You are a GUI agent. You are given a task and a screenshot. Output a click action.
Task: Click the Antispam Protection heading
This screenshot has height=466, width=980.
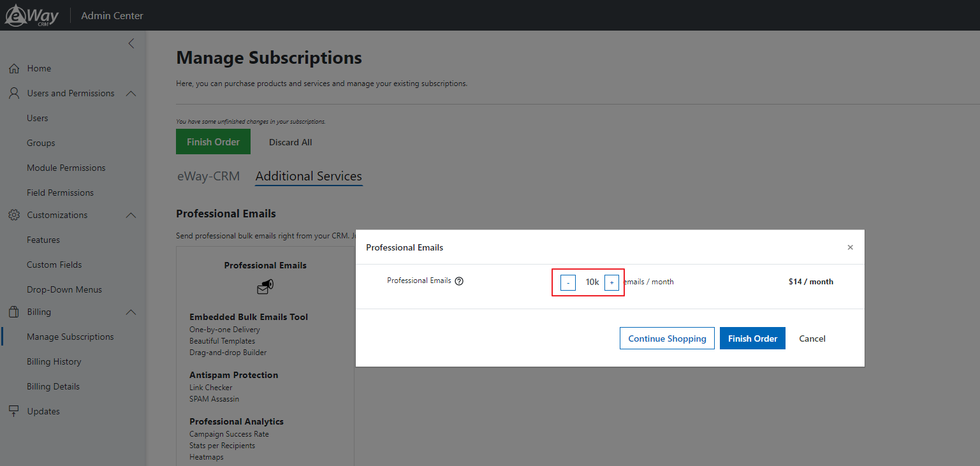coord(233,375)
